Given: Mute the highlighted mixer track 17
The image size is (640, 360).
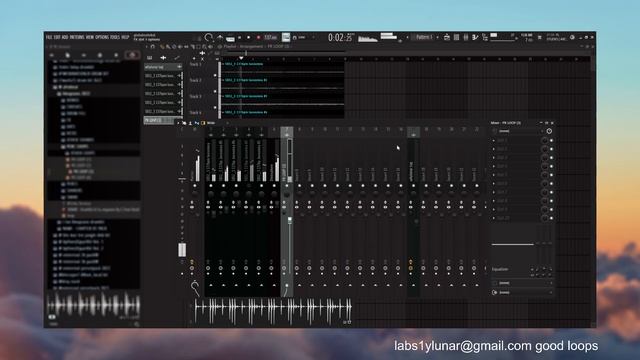Looking at the screenshot, I should [413, 186].
